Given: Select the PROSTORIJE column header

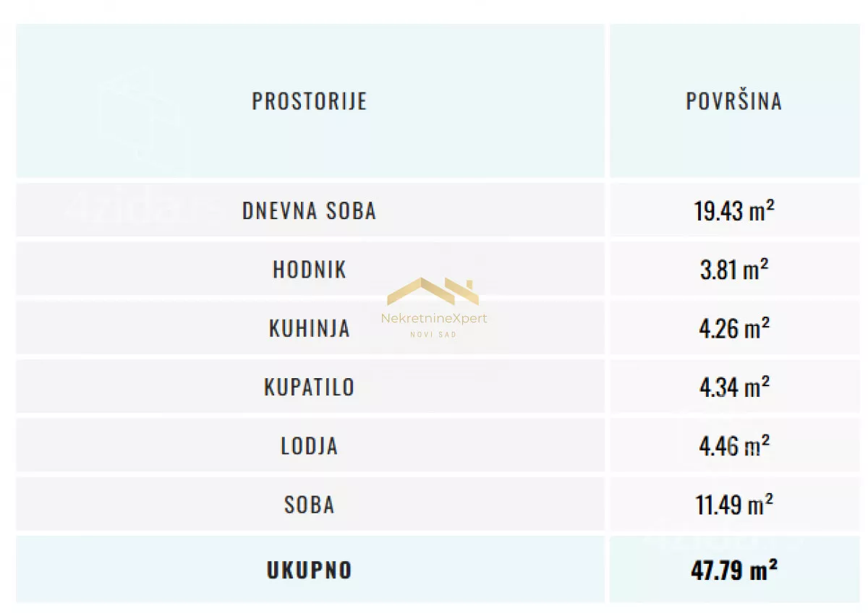Looking at the screenshot, I should (x=310, y=101).
